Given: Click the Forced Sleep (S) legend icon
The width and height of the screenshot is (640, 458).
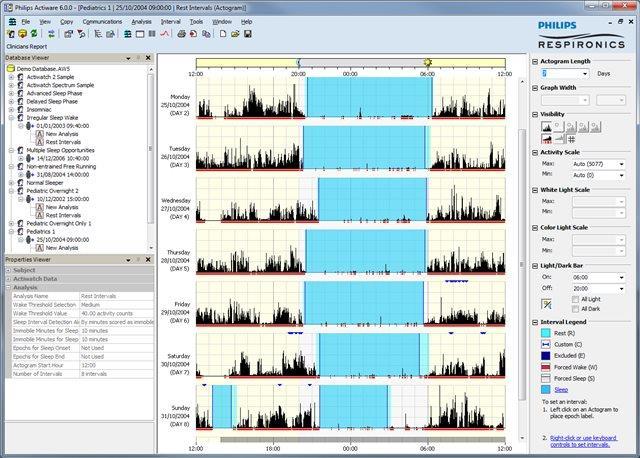Looking at the screenshot, I should pos(546,379).
